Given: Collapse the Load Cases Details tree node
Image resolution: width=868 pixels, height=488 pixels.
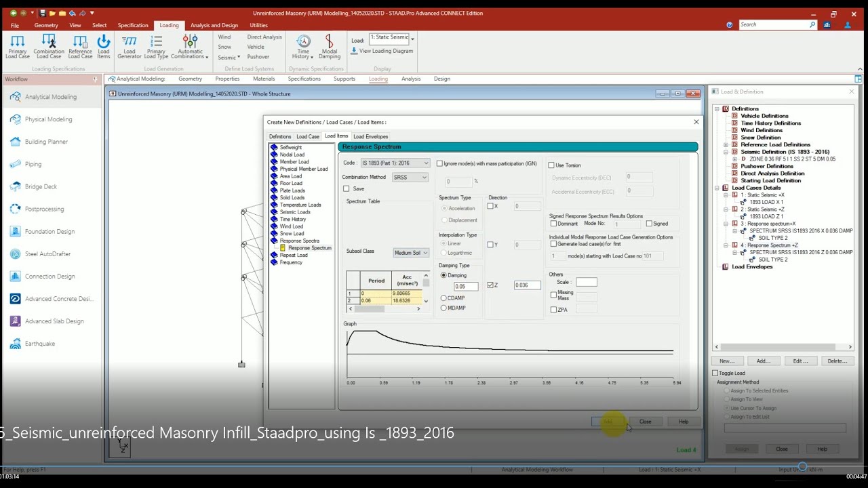Looking at the screenshot, I should (x=717, y=188).
